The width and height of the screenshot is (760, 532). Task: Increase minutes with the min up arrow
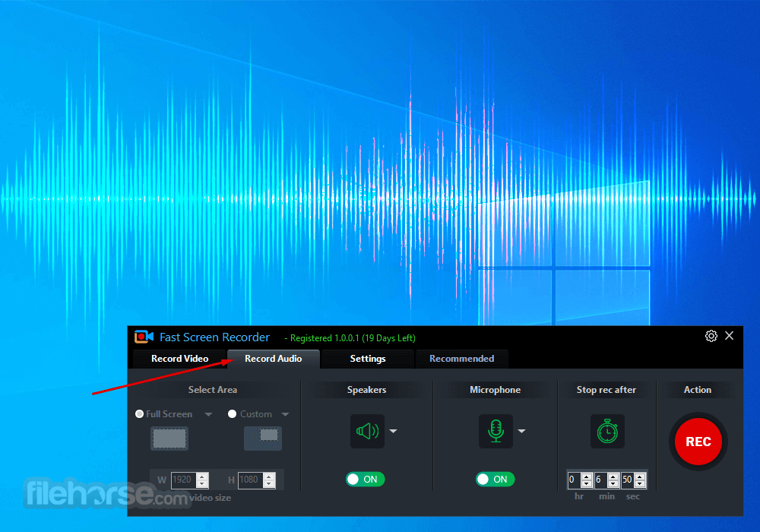pos(613,477)
